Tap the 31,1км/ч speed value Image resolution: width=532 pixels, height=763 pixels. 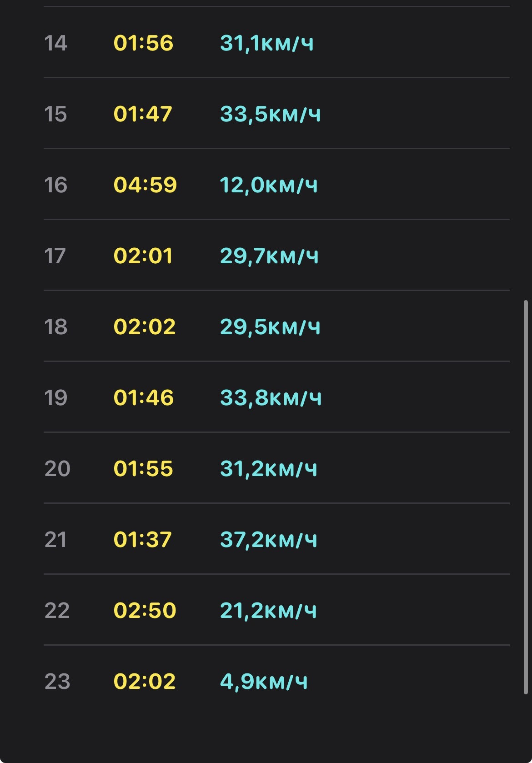click(266, 44)
